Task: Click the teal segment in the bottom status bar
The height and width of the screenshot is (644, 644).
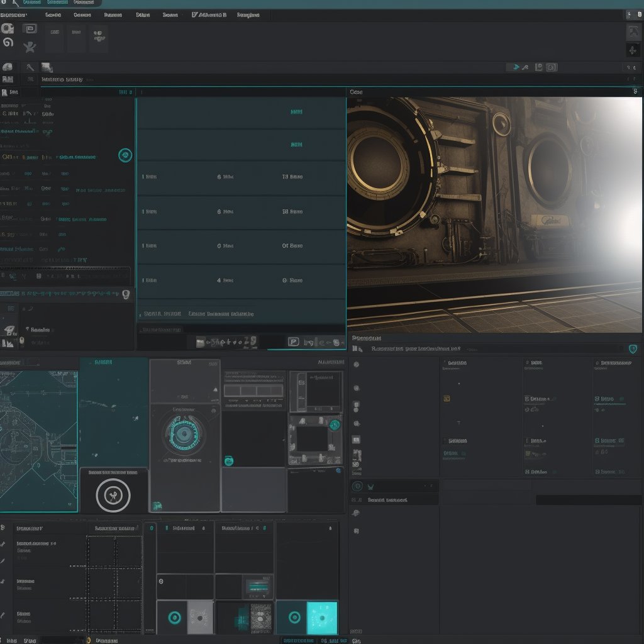Action: coord(299,640)
